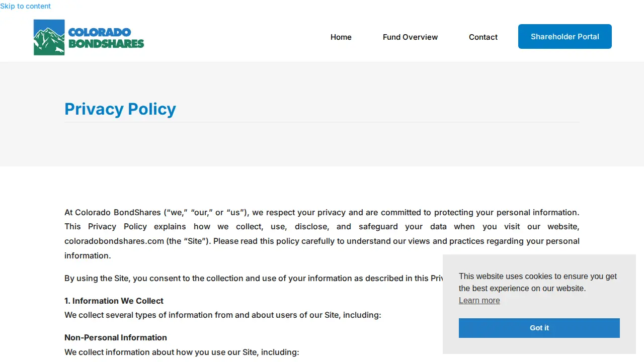Click the 'At Colorado BondShares' intro paragraph
Viewport: 644px width, 362px height.
322,234
